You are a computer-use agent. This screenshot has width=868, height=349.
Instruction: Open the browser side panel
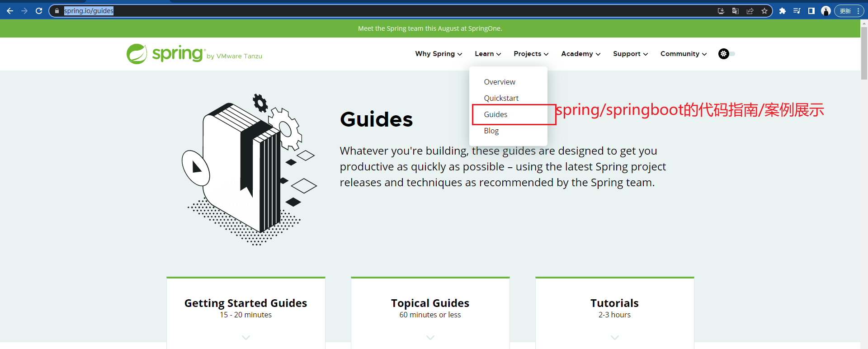(x=811, y=11)
